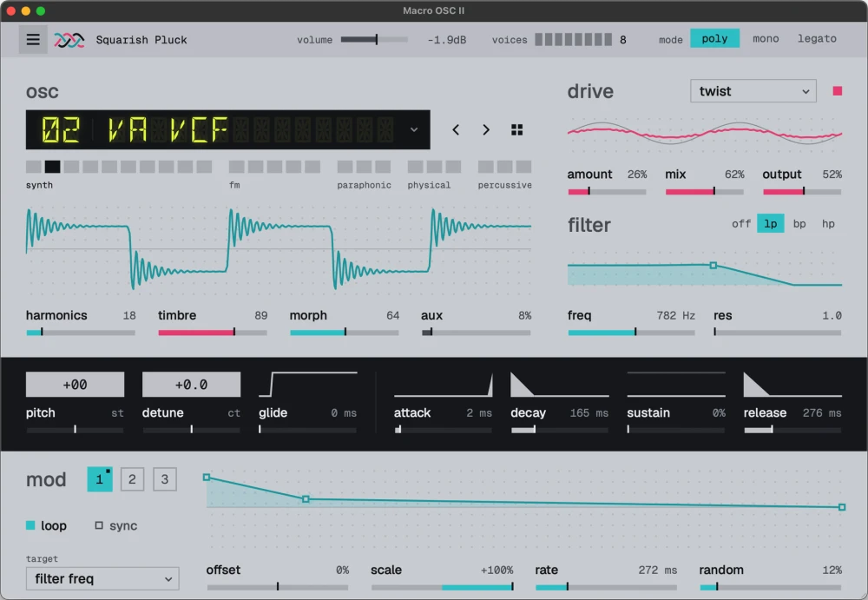Screen dimensions: 868x600
Task: Open the twist drive type dropdown
Action: point(753,91)
